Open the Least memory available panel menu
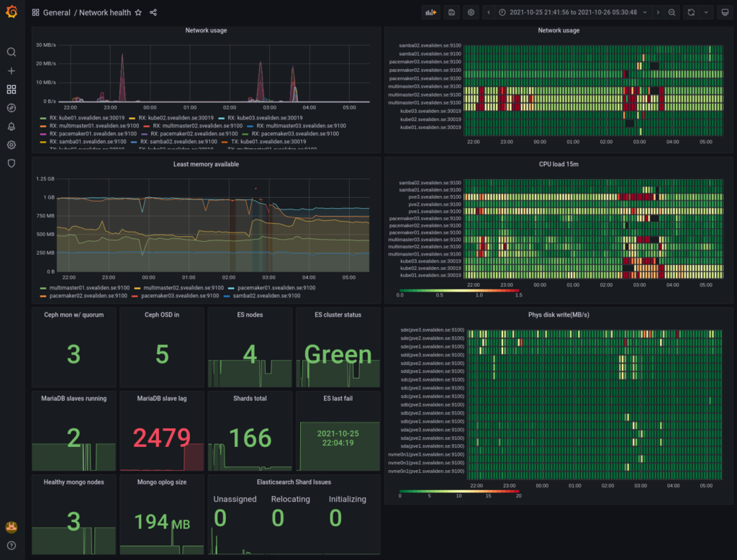The width and height of the screenshot is (737, 560). (x=206, y=164)
